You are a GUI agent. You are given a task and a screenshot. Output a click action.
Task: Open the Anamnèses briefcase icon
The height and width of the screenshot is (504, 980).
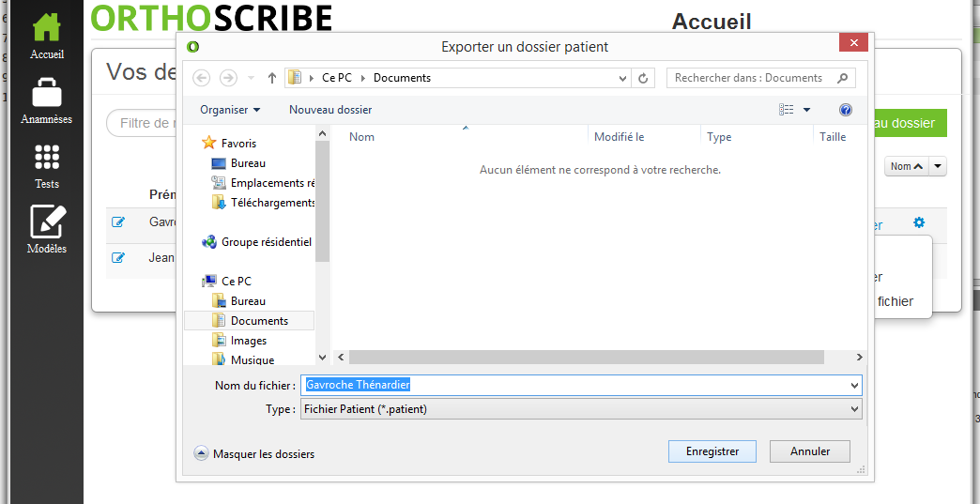click(47, 92)
